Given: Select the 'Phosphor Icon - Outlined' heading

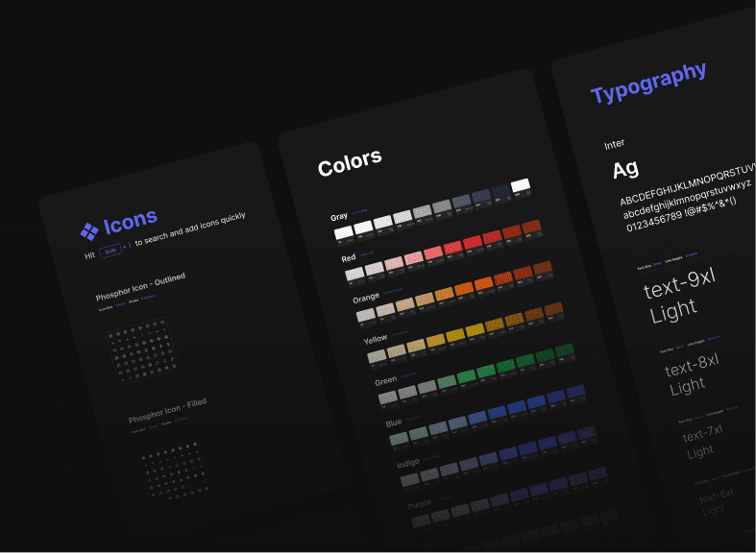Looking at the screenshot, I should pos(140,287).
